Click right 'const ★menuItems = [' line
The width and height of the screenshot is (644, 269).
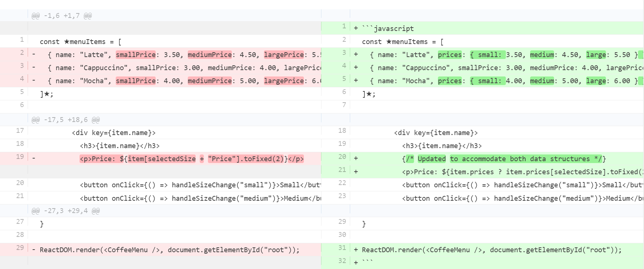pos(403,42)
